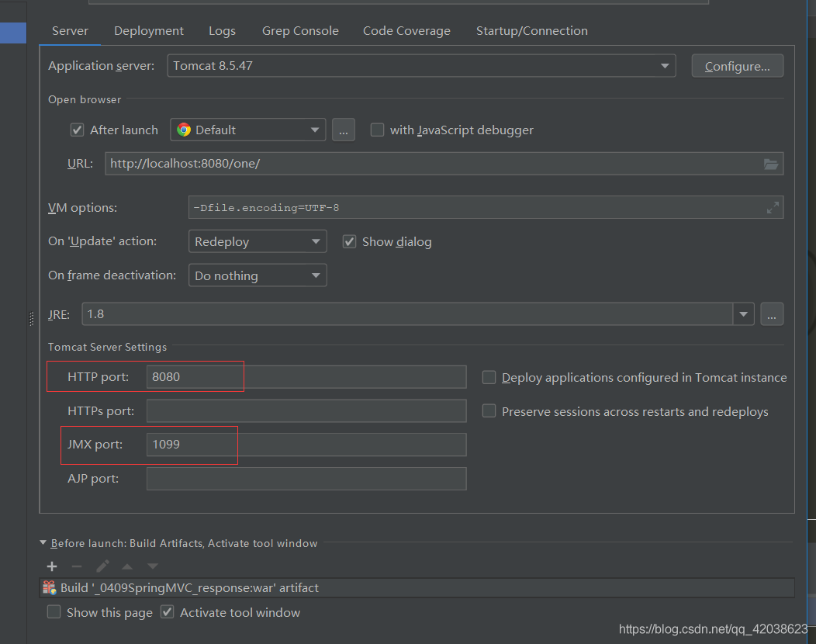Screen dimensions: 816x644
Task: Open the URL folder browse icon
Action: [771, 164]
